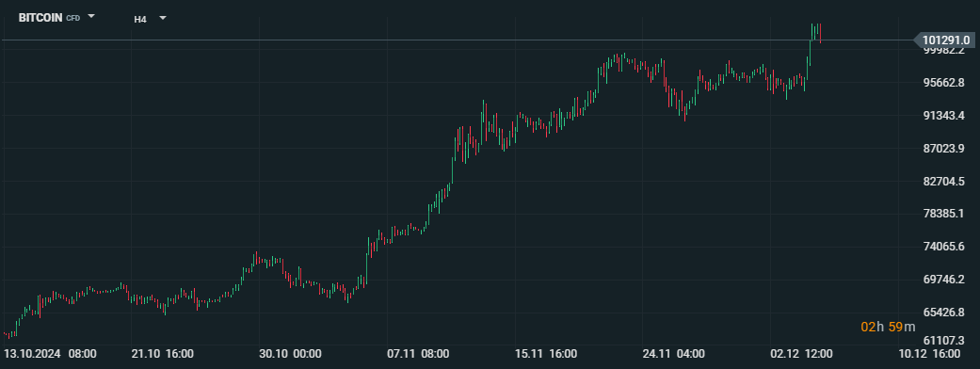Click the 07.11 08:00 time label
980x369 pixels.
[418, 354]
